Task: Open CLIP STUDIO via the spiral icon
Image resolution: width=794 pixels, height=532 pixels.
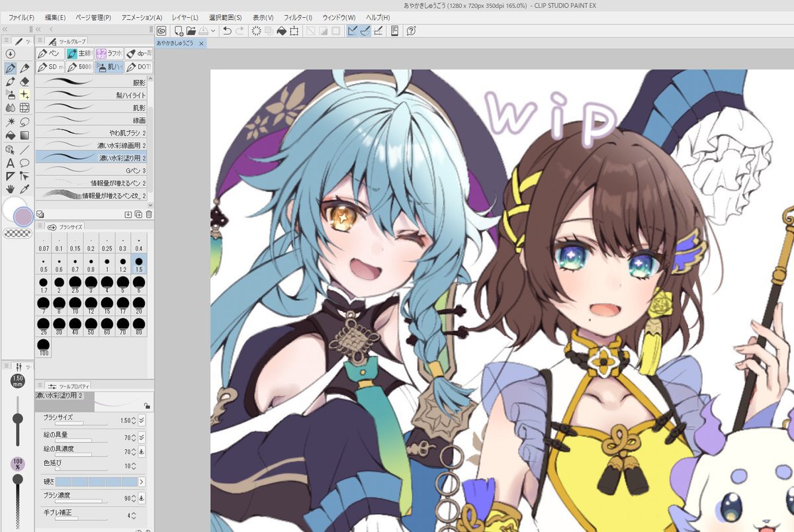Action: point(162,30)
